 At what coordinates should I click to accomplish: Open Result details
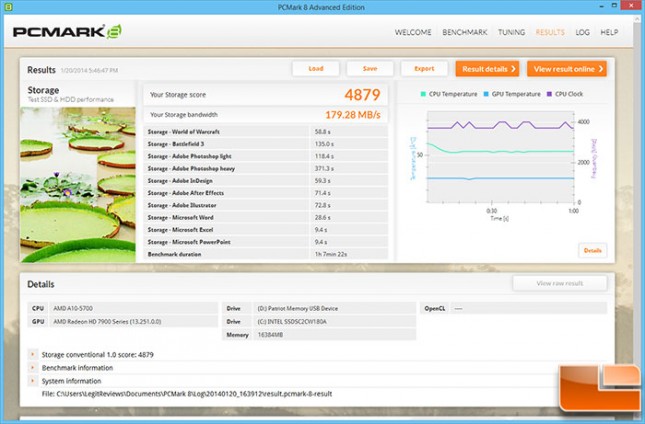pos(487,69)
